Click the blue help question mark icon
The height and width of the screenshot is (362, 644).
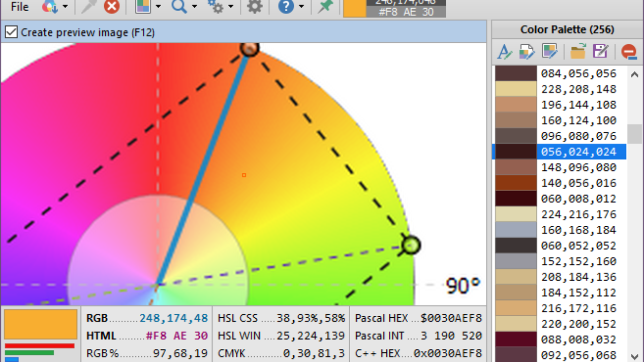(x=286, y=7)
